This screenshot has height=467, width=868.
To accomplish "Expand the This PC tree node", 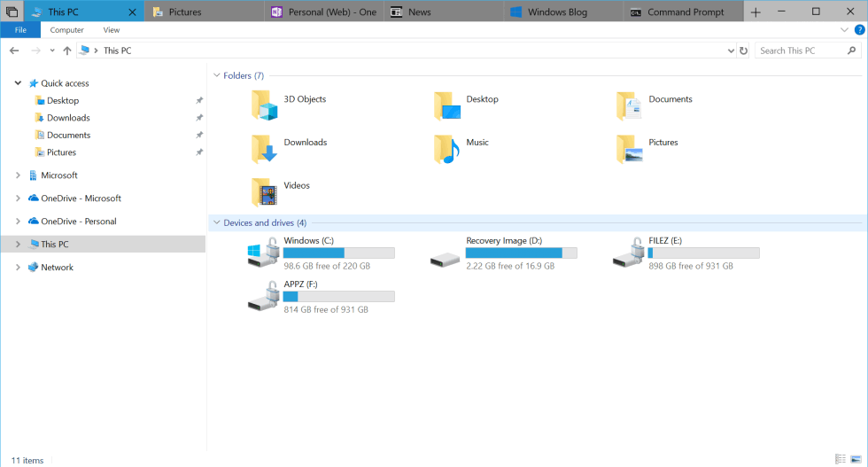I will (18, 244).
